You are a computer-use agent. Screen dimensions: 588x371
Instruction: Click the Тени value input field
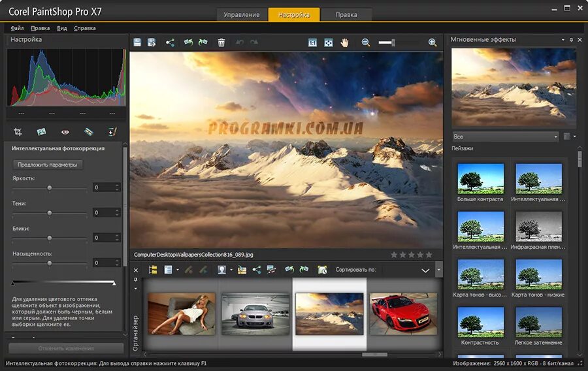click(x=104, y=212)
